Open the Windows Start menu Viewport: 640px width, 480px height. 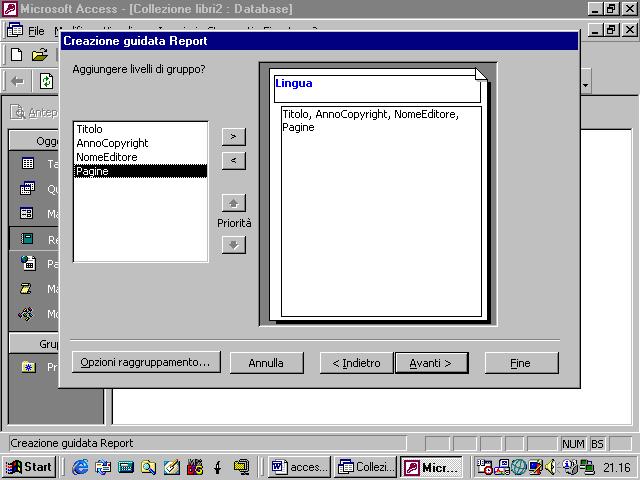[29, 467]
